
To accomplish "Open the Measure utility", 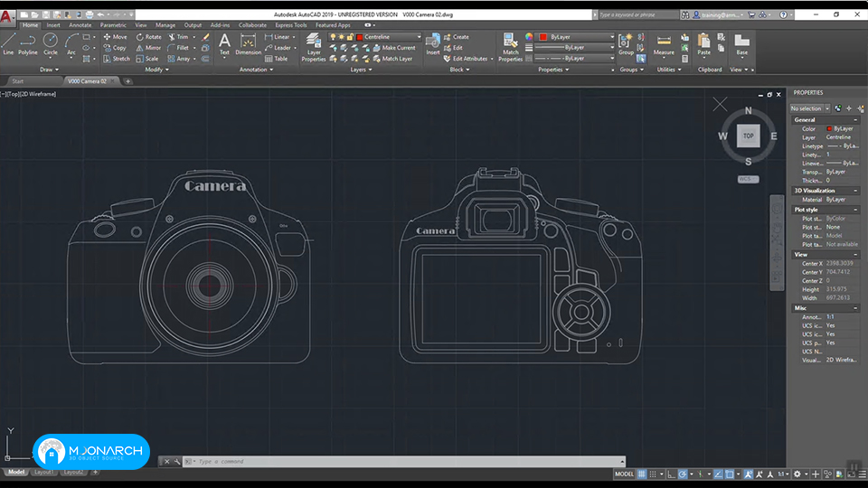I will [664, 44].
